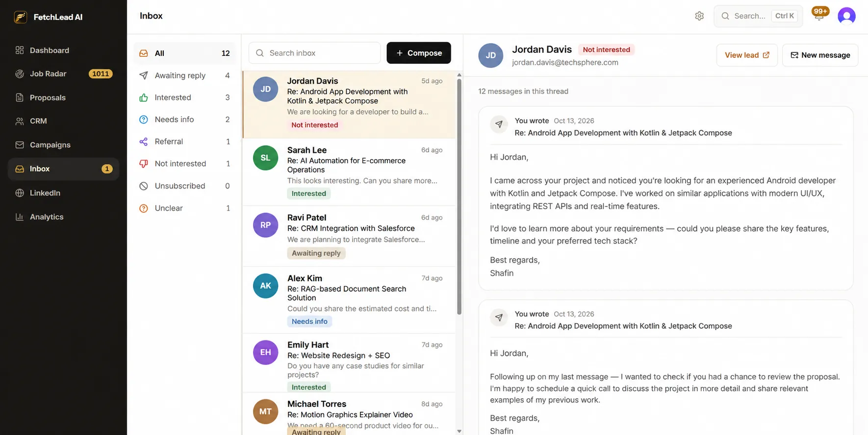Image resolution: width=868 pixels, height=435 pixels.
Task: Click Ravi Patel's RP avatar
Action: tap(265, 225)
